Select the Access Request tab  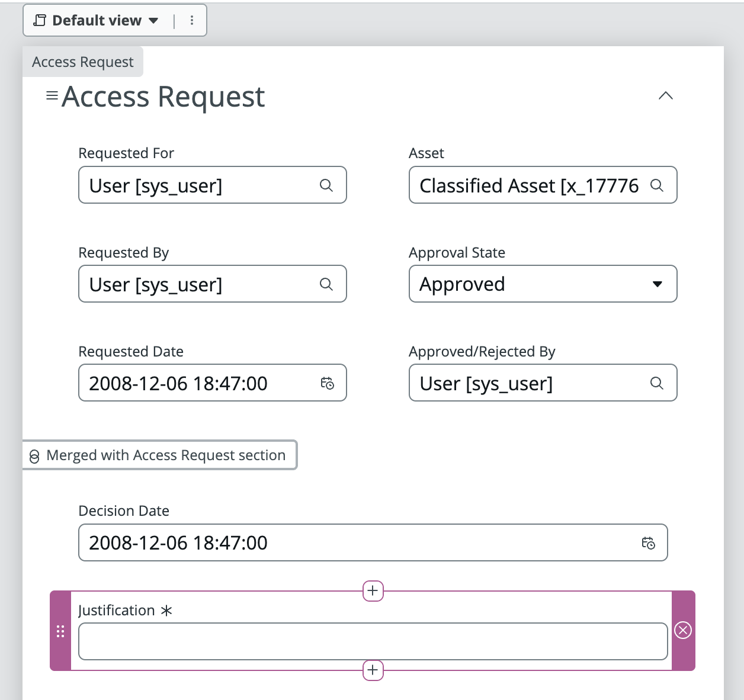(82, 61)
